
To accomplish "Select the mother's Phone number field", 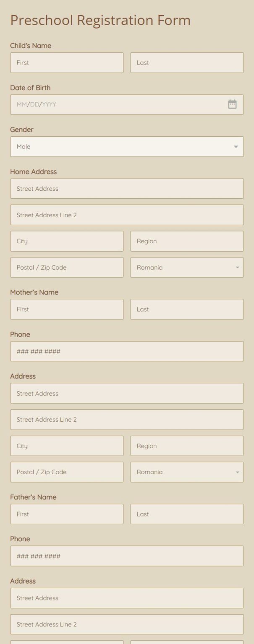I will pos(127,351).
